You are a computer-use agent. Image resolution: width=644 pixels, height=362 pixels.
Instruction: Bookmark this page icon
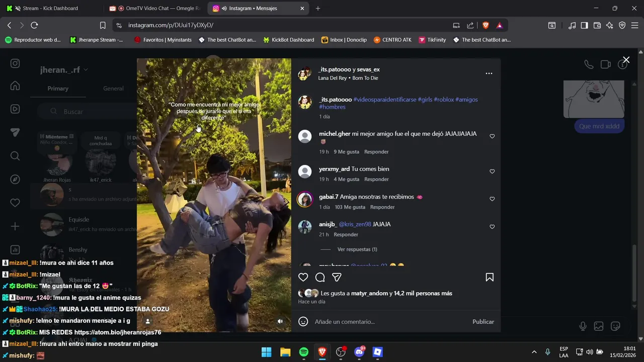(x=103, y=25)
